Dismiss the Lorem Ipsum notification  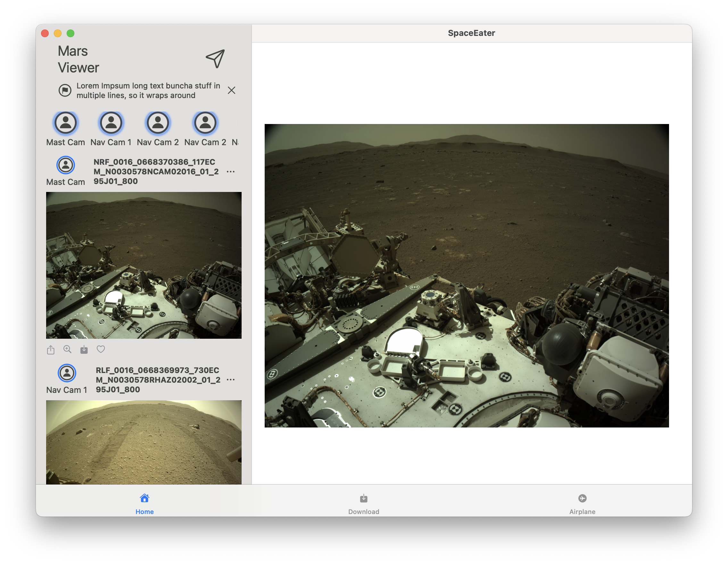[233, 90]
